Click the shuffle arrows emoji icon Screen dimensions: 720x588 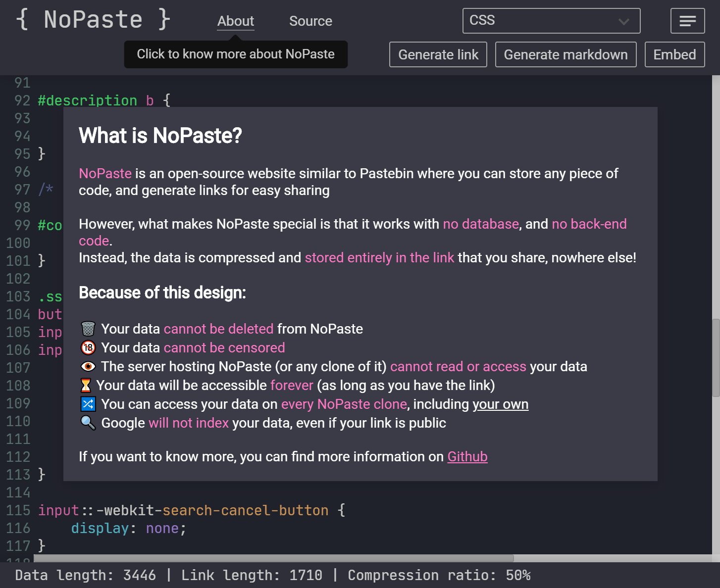click(88, 404)
